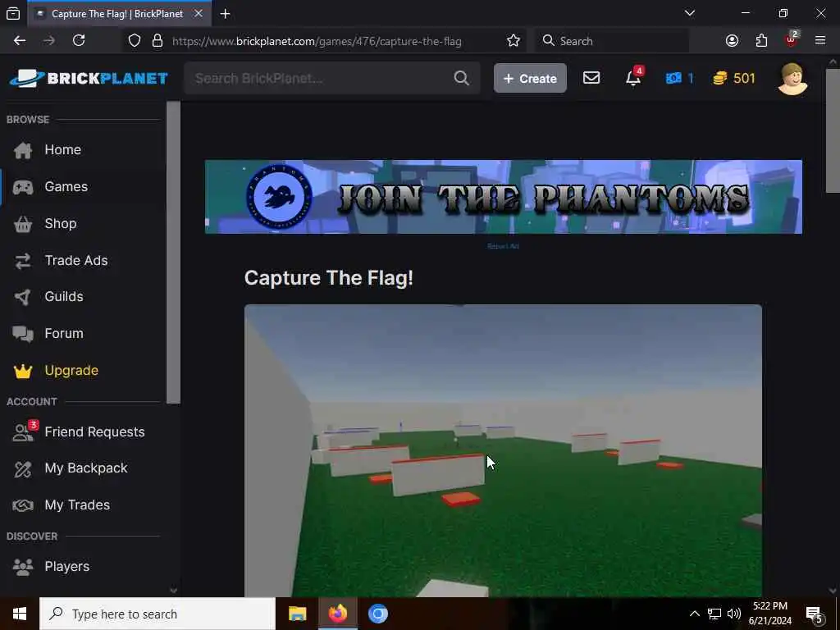
Task: Click the Firefox Search box
Action: (614, 41)
